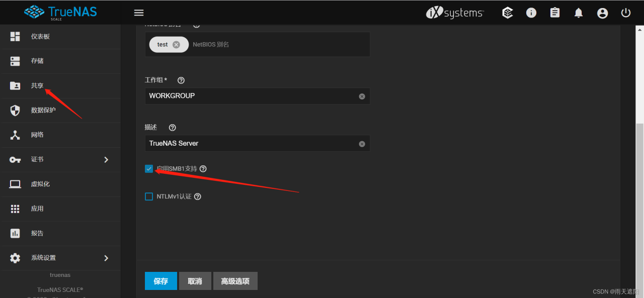The image size is (644, 298).
Task: Click help icon beside 启用SMB1支持
Action: click(203, 168)
